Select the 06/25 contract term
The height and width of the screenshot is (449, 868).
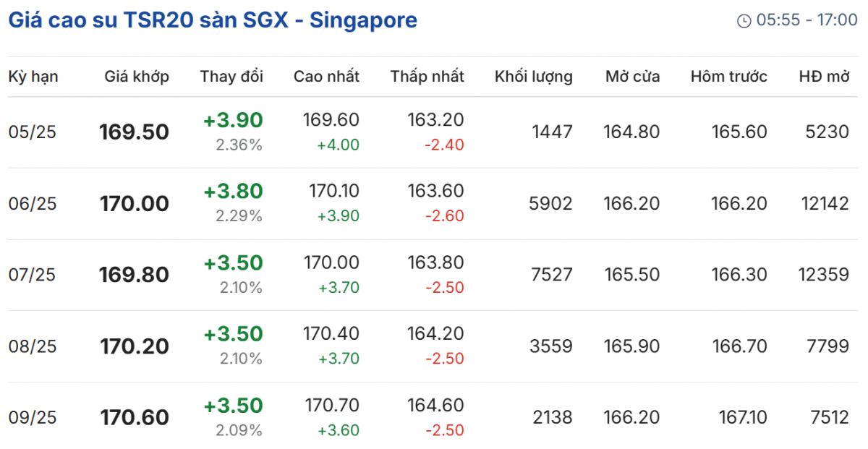tap(32, 204)
